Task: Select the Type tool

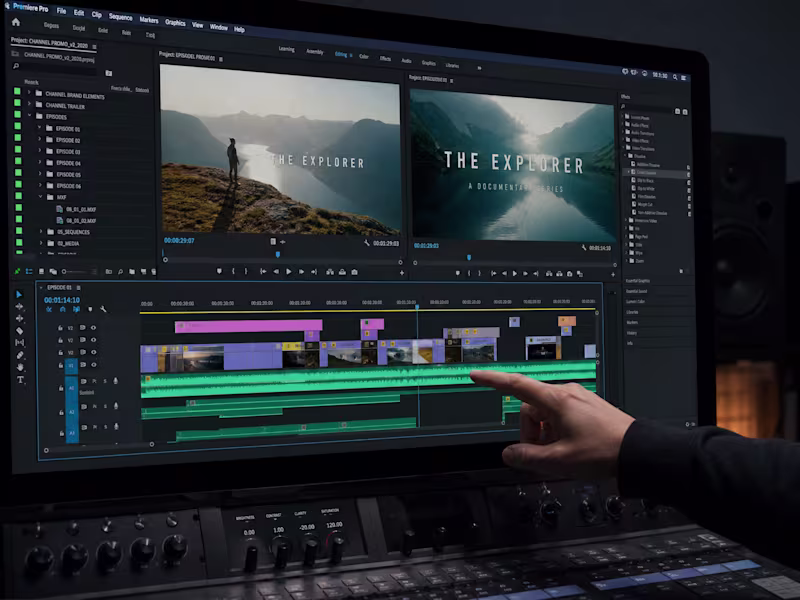Action: 20,380
